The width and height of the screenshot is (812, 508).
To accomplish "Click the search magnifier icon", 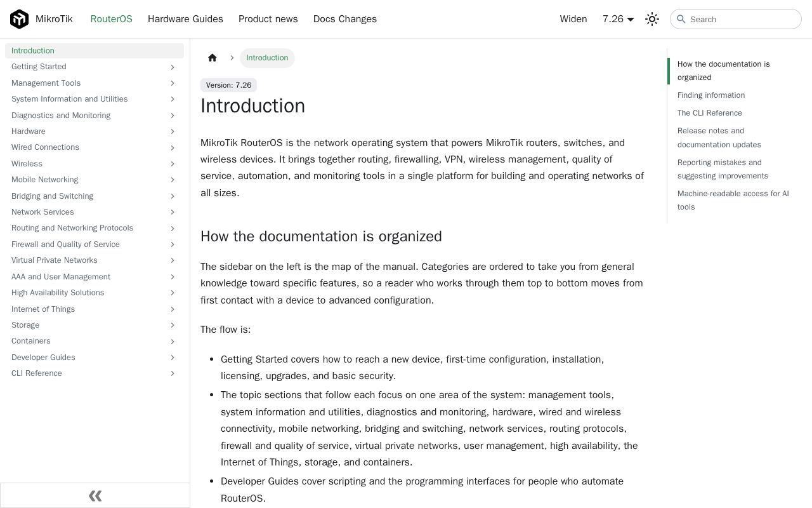I will coord(681,19).
